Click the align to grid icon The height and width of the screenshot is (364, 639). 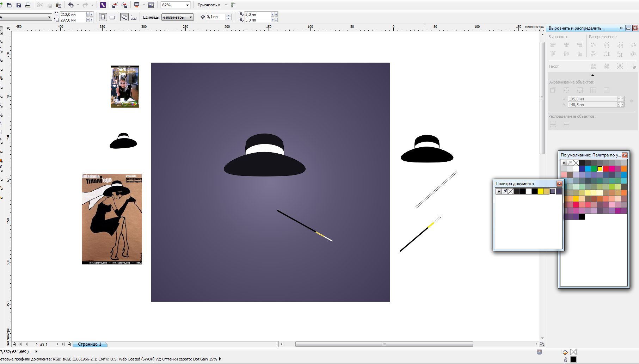593,91
